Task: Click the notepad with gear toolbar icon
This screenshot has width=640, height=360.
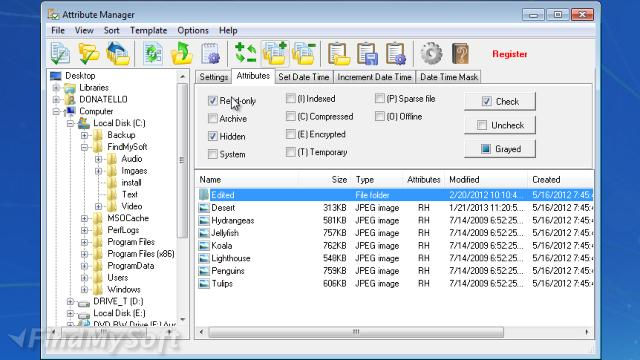Action: (x=211, y=53)
